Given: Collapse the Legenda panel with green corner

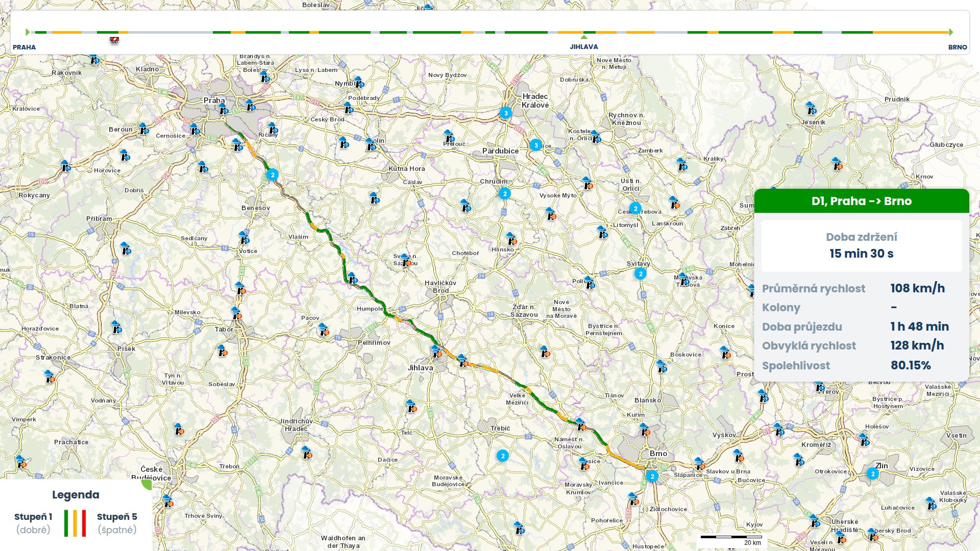Looking at the screenshot, I should tap(147, 484).
